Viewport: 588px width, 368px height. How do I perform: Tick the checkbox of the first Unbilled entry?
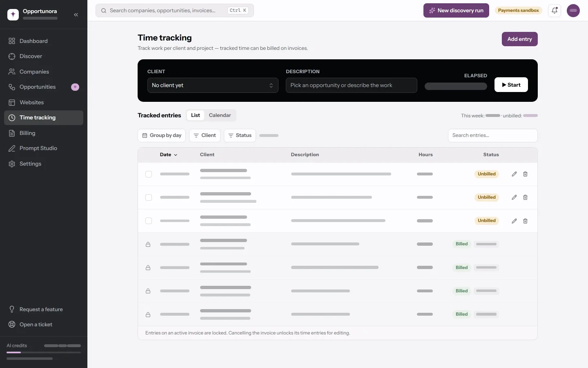pyautogui.click(x=149, y=174)
